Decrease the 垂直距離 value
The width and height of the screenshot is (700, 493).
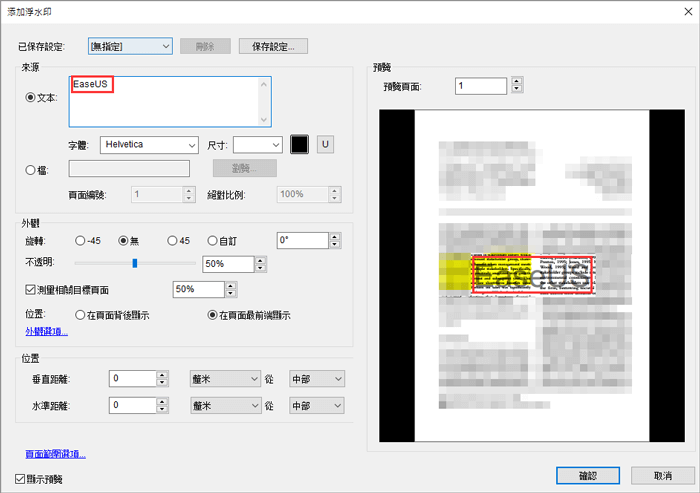pyautogui.click(x=162, y=383)
